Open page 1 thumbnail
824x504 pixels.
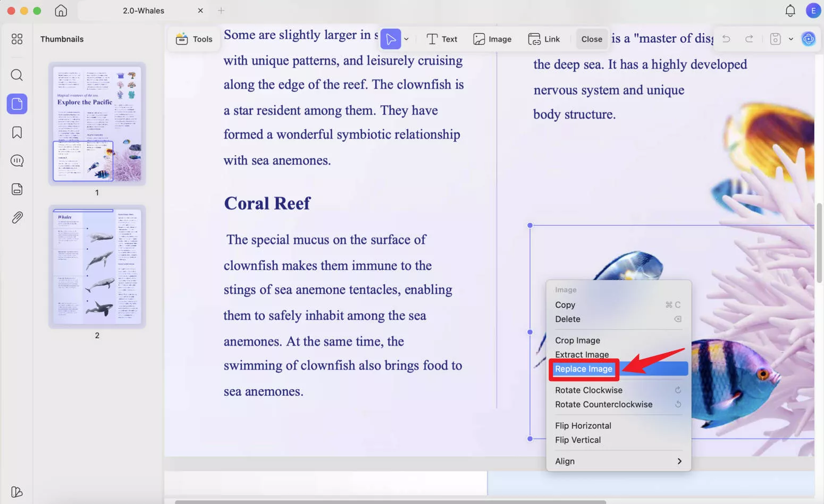pyautogui.click(x=97, y=123)
